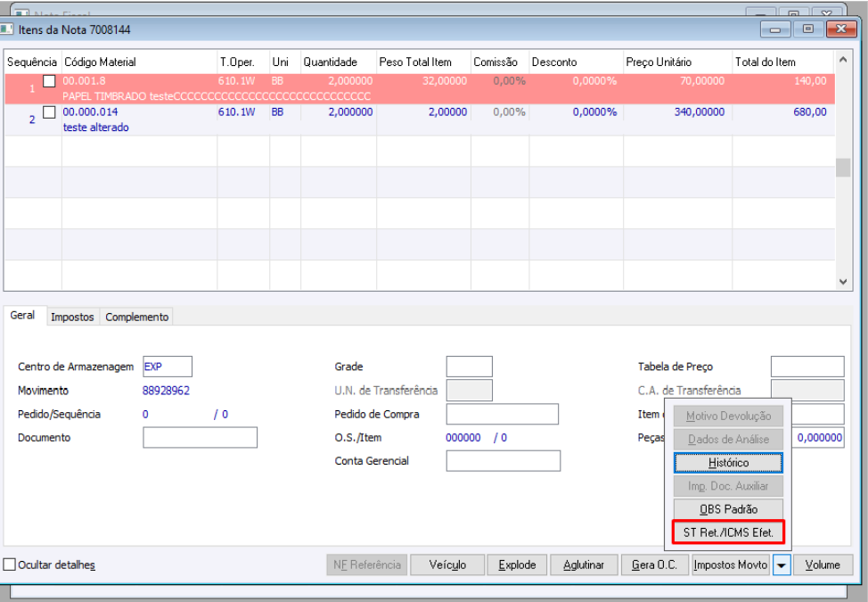This screenshot has height=602, width=868.
Task: Click the Dados de Análise button
Action: (728, 439)
